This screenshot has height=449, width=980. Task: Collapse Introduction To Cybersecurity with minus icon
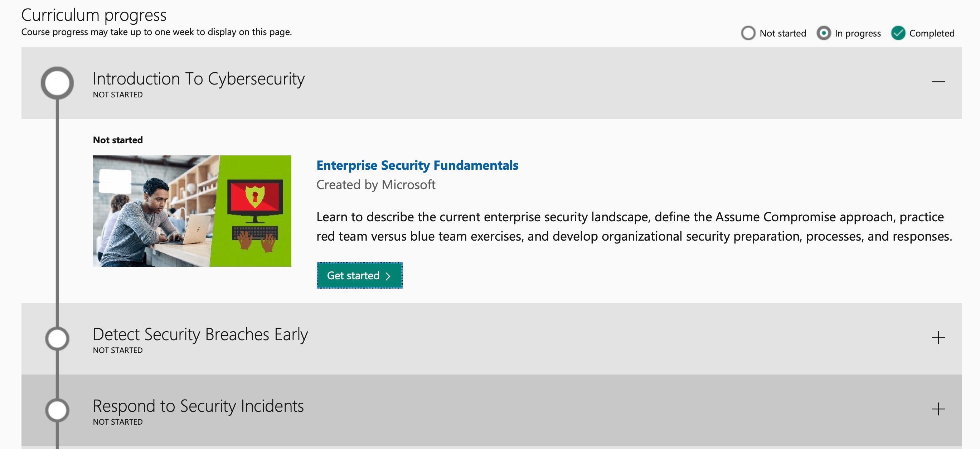(x=938, y=81)
